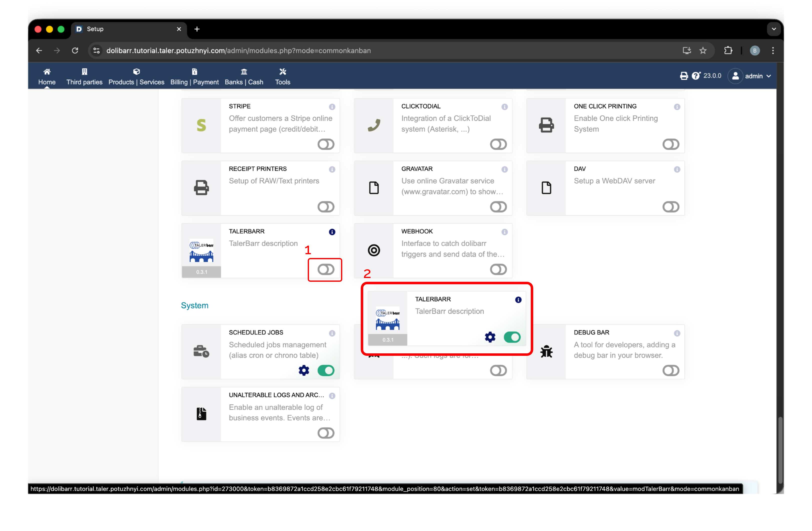Bookmark this page with star icon
This screenshot has height=531, width=812.
pos(703,51)
